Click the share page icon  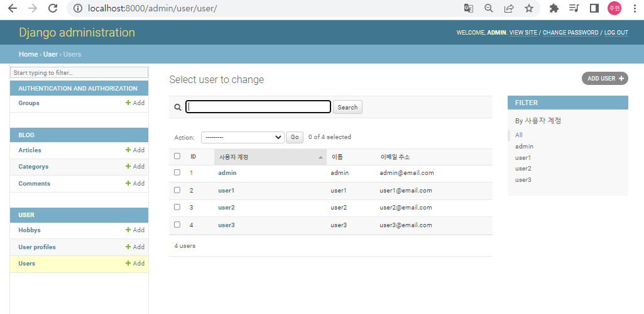coord(509,8)
